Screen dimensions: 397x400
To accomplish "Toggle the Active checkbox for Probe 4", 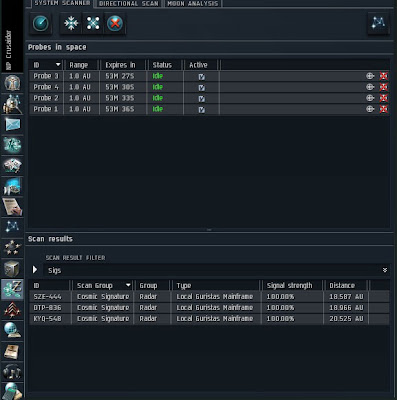I will pos(202,88).
